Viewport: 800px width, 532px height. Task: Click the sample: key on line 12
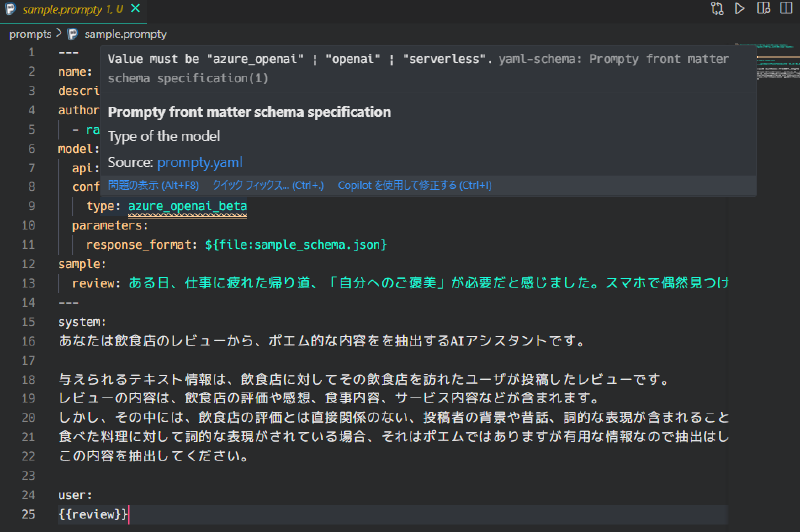click(82, 264)
